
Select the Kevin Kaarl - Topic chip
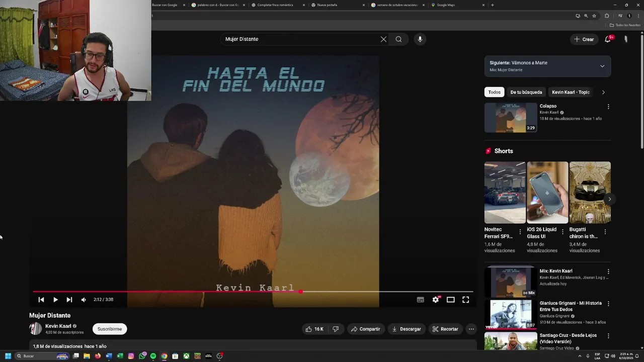571,92
